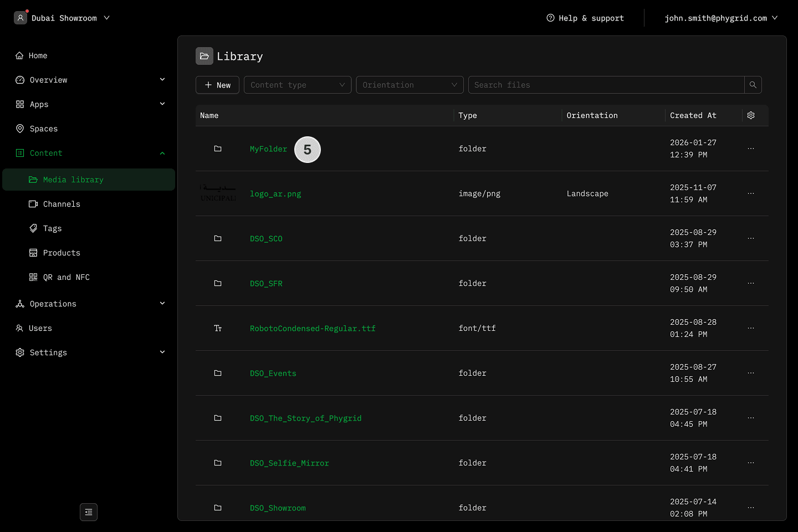Viewport: 798px width, 532px height.
Task: Expand the Overview sidebar section
Action: (x=162, y=80)
